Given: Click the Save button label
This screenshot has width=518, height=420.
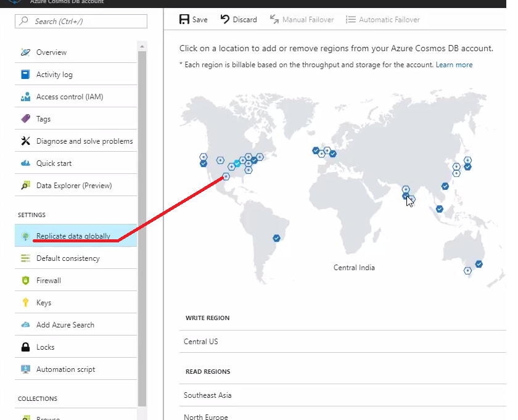Looking at the screenshot, I should point(200,20).
